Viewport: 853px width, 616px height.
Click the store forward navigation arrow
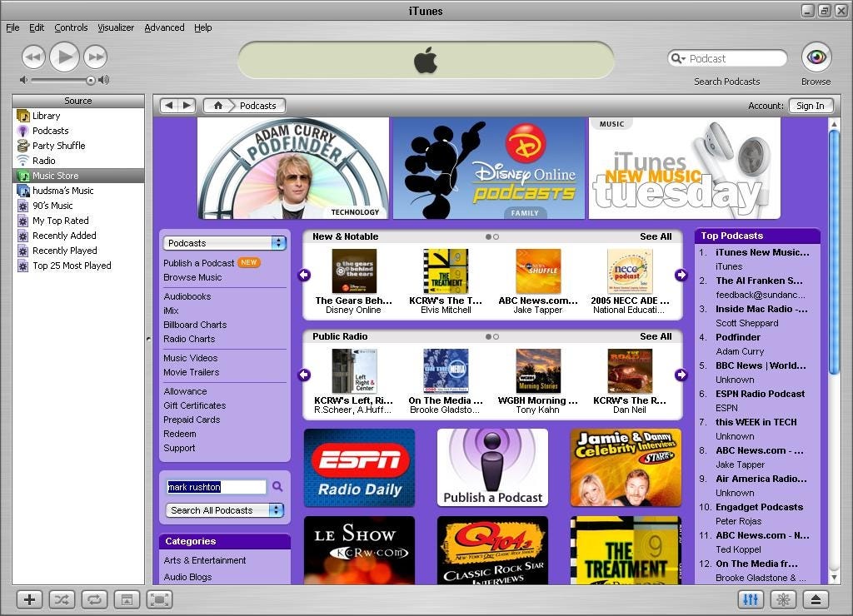(x=187, y=106)
